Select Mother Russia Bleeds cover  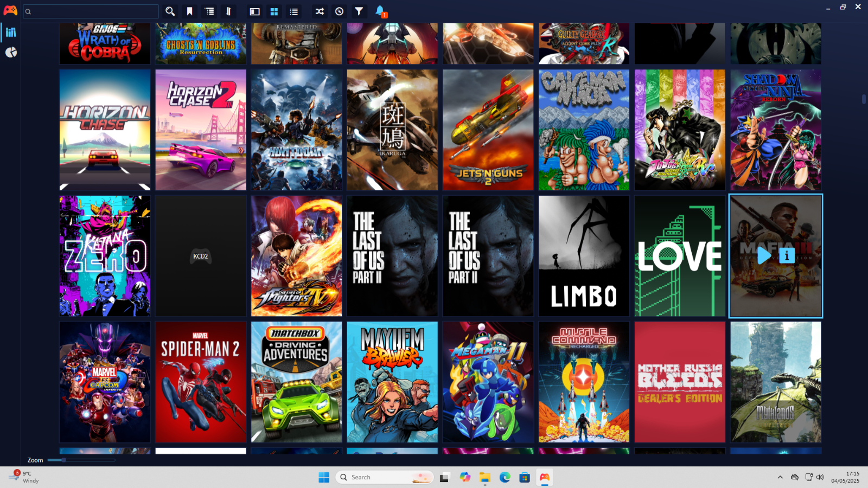[x=680, y=382]
